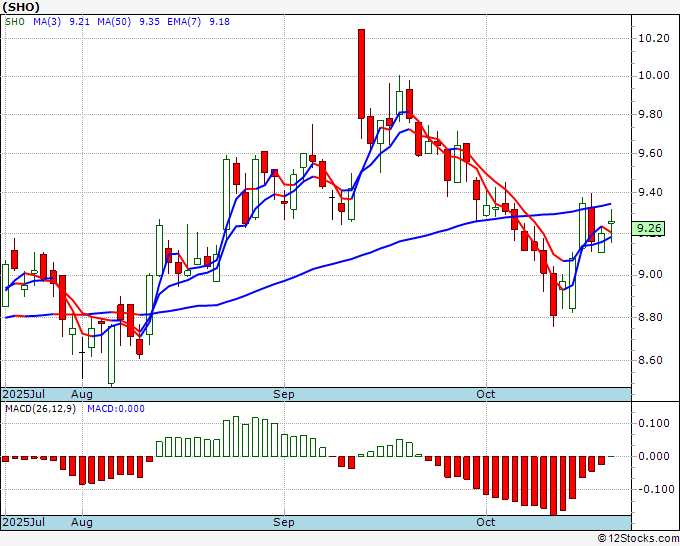Click the 8.60 price axis label
This screenshot has width=680, height=546.
pos(651,360)
